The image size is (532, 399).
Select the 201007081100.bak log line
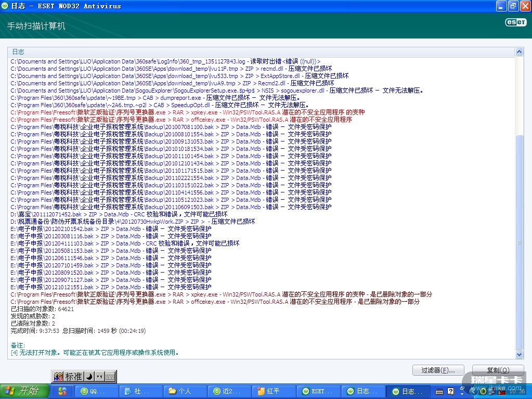171,127
